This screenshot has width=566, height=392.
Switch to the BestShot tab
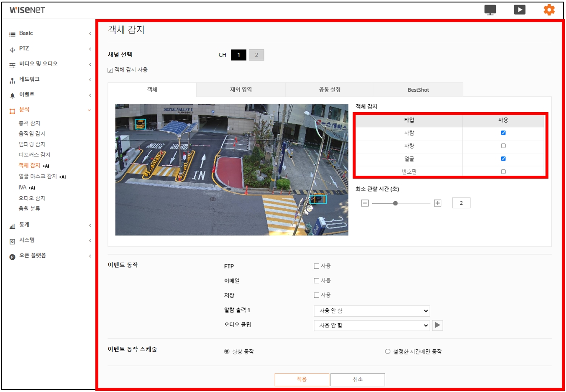(418, 90)
